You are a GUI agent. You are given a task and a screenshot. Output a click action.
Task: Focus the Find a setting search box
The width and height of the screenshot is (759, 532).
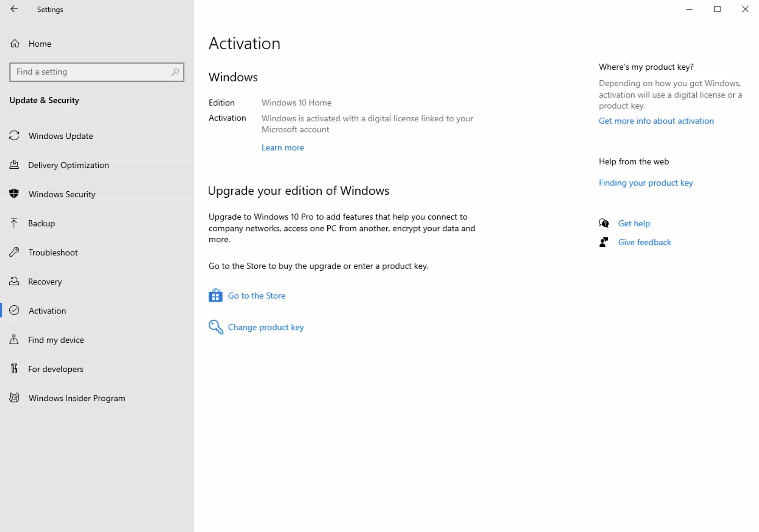click(x=92, y=72)
